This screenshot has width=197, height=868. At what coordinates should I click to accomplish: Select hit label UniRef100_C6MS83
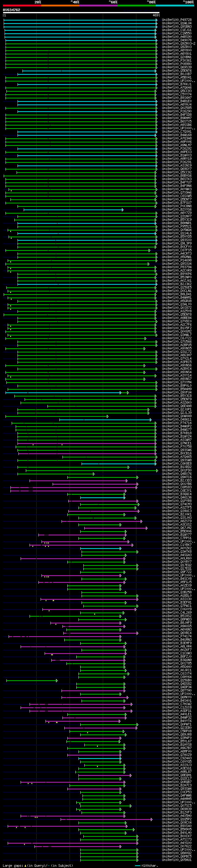pyautogui.click(x=177, y=487)
